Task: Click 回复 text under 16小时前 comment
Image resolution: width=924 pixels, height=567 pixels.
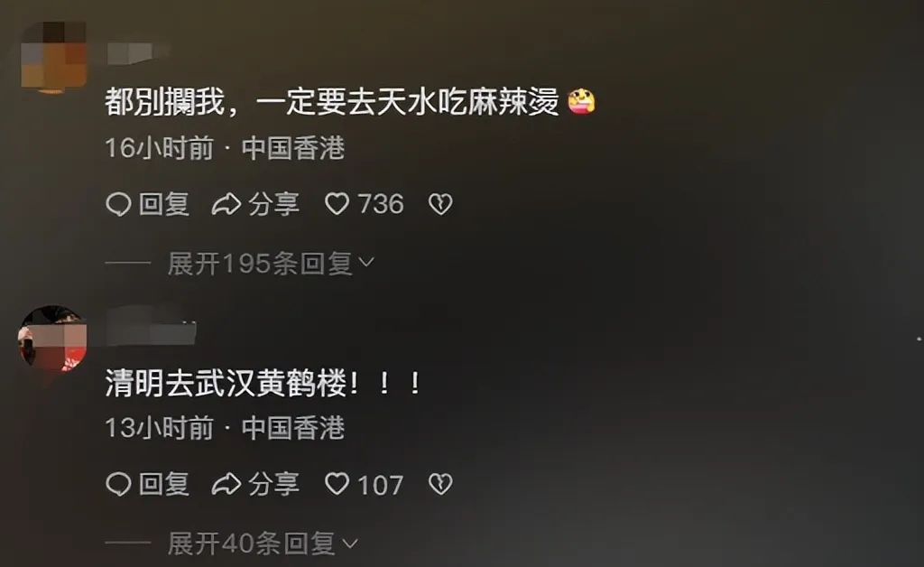Action: click(164, 205)
